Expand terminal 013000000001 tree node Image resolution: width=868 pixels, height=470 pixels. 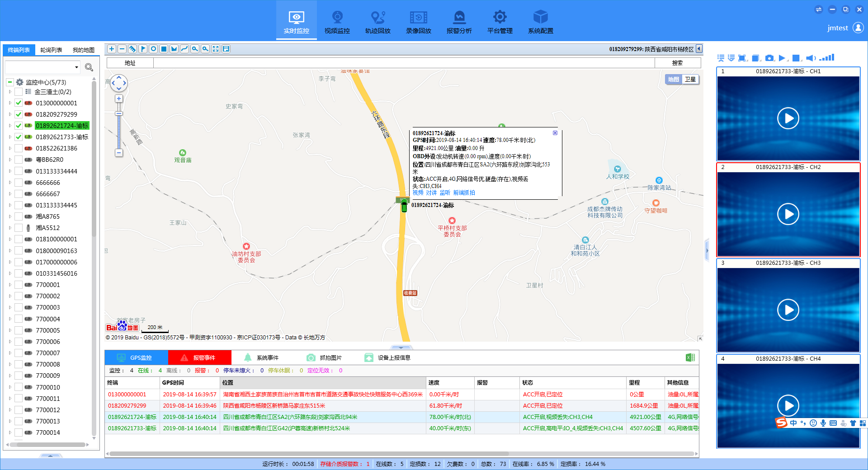click(10, 103)
